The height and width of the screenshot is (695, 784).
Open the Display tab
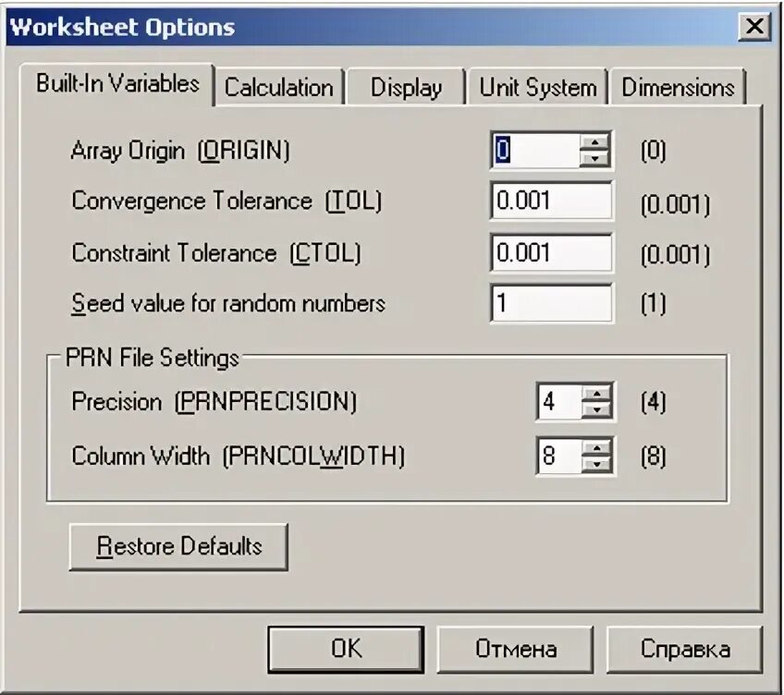[x=406, y=87]
